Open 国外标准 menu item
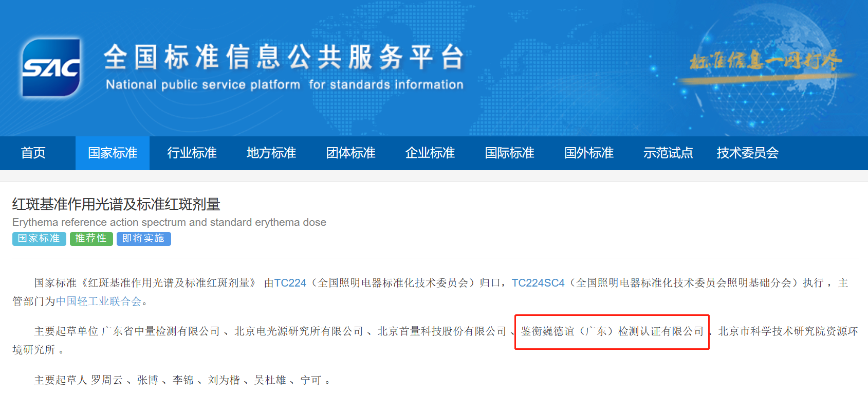This screenshot has height=409, width=868. click(x=589, y=153)
